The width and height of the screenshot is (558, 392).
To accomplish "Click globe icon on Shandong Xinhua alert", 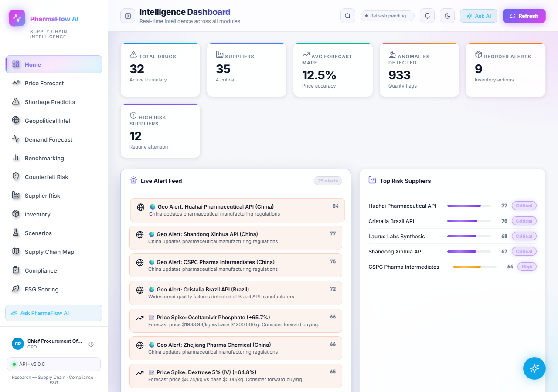I will (x=140, y=235).
